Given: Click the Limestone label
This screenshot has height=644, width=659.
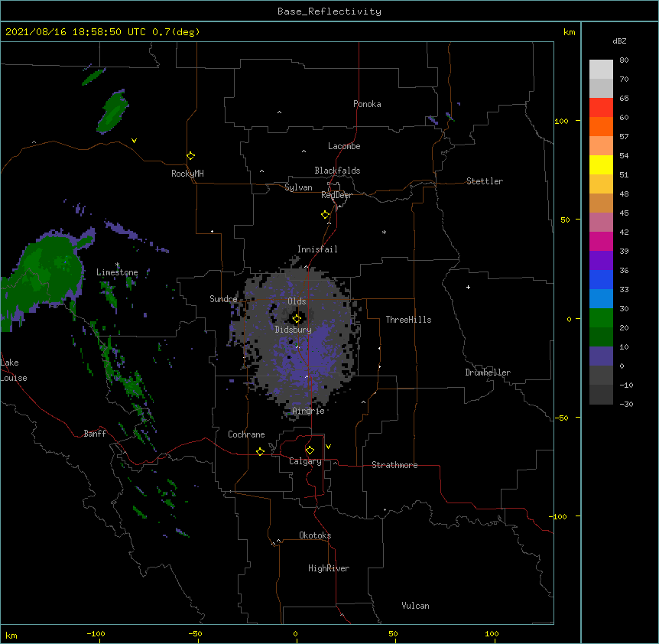Looking at the screenshot, I should click(x=117, y=272).
